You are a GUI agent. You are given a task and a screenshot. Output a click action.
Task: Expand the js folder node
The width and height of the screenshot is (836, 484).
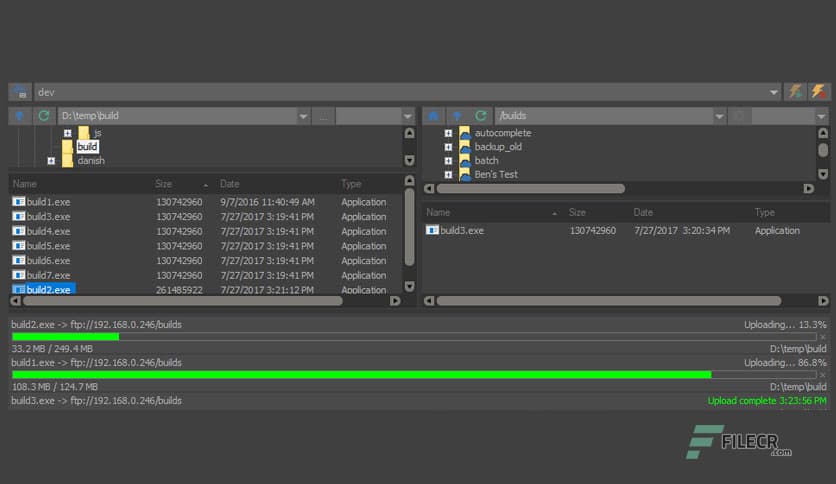[x=68, y=133]
